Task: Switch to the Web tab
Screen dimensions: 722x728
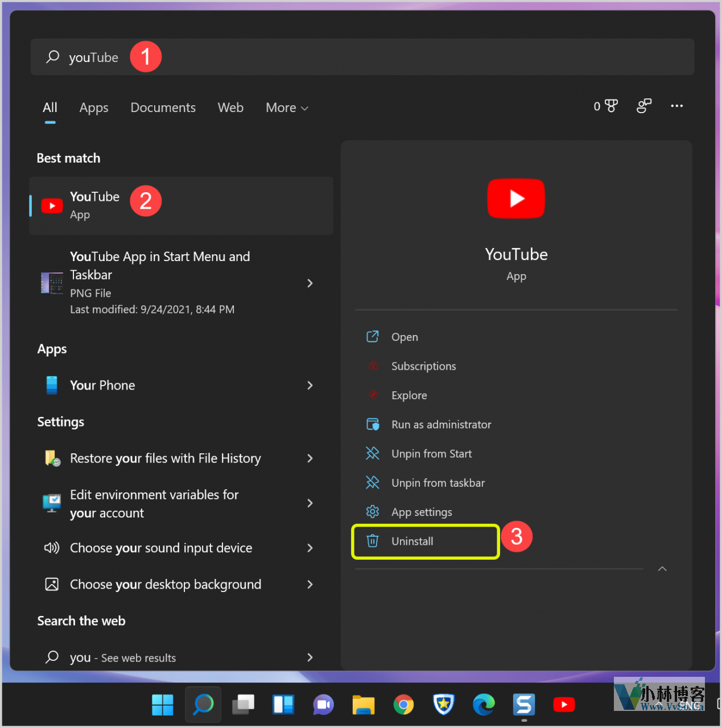Action: 230,107
